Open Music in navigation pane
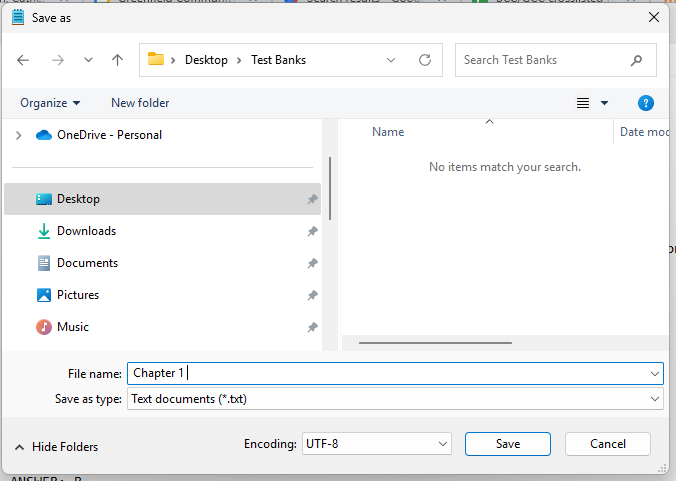 (x=162, y=327)
